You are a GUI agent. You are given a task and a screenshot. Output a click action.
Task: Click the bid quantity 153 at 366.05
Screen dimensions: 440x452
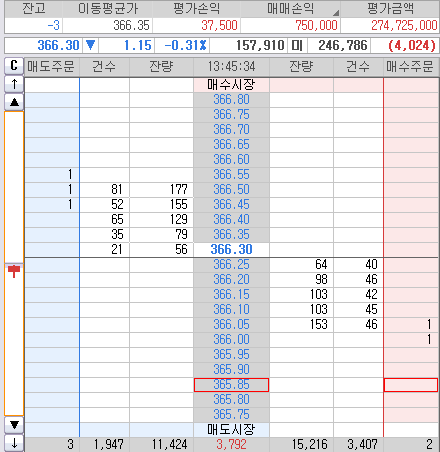(319, 324)
